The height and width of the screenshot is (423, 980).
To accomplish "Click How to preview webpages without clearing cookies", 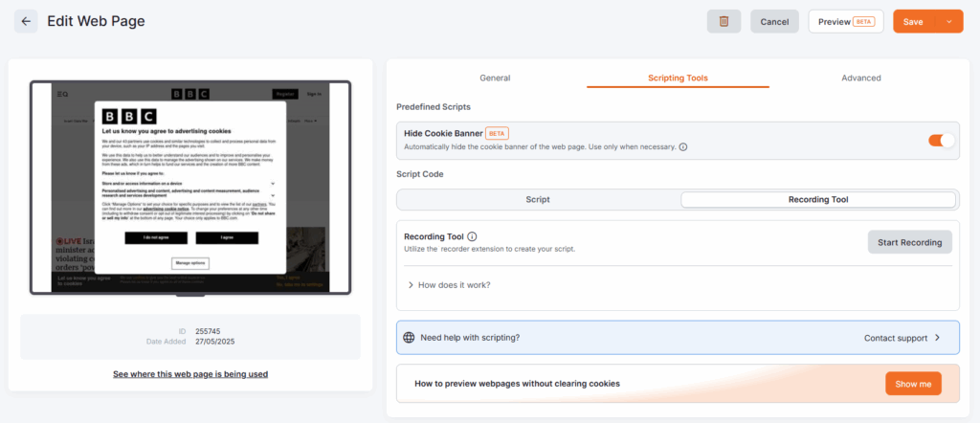I will 518,384.
